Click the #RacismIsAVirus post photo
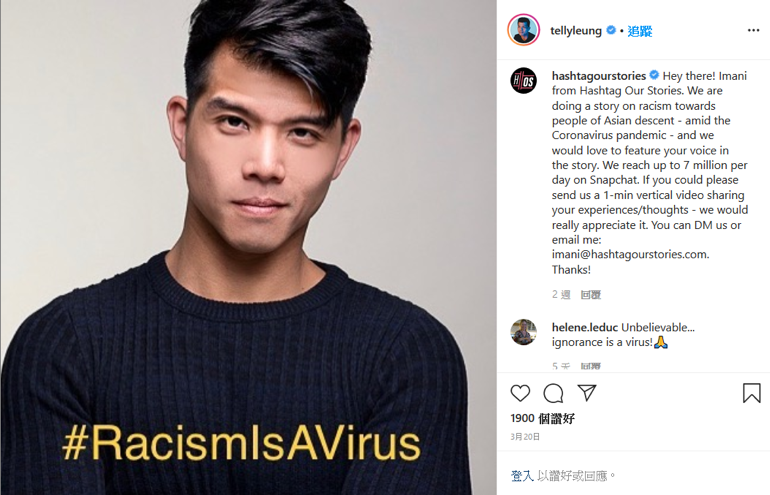Viewport: 770px width, 495px height. pyautogui.click(x=248, y=248)
